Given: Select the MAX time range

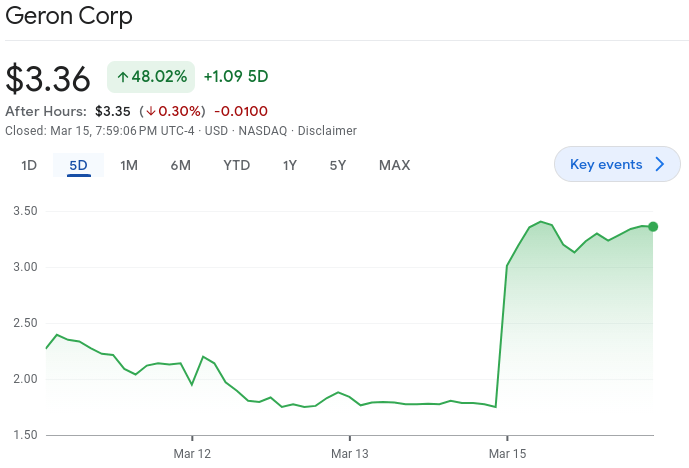Looking at the screenshot, I should 394,165.
